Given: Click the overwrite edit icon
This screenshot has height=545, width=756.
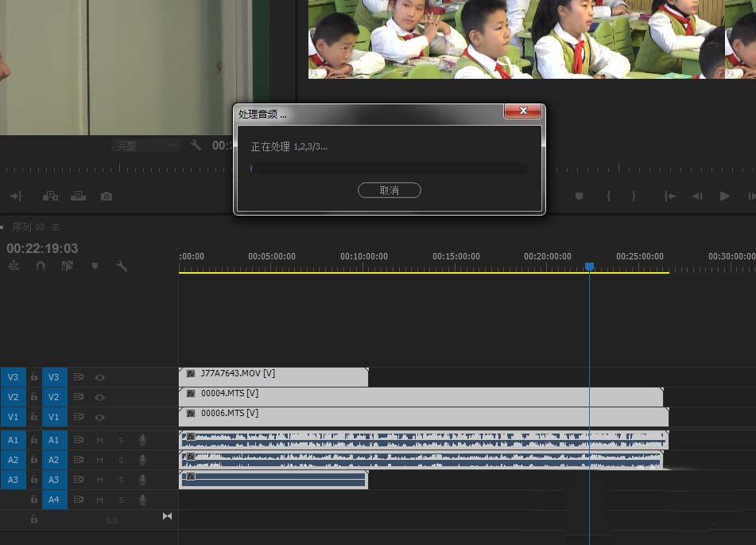Looking at the screenshot, I should pyautogui.click(x=78, y=196).
